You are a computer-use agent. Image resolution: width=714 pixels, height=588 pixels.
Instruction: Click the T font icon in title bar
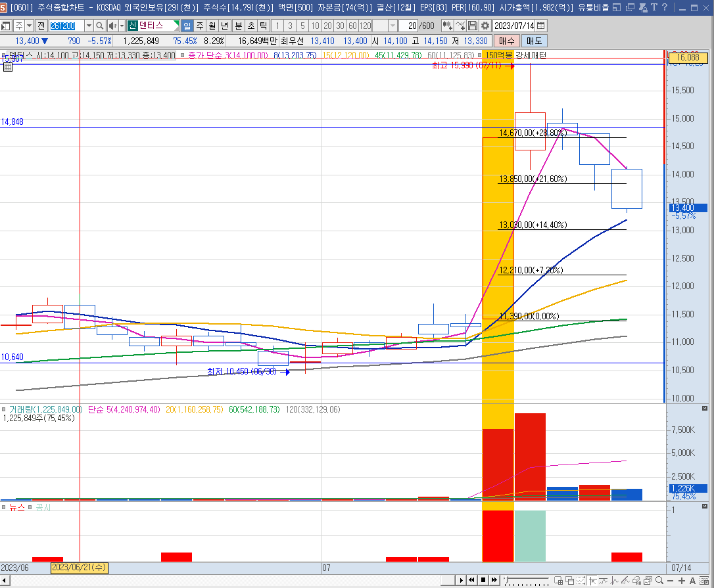654,7
